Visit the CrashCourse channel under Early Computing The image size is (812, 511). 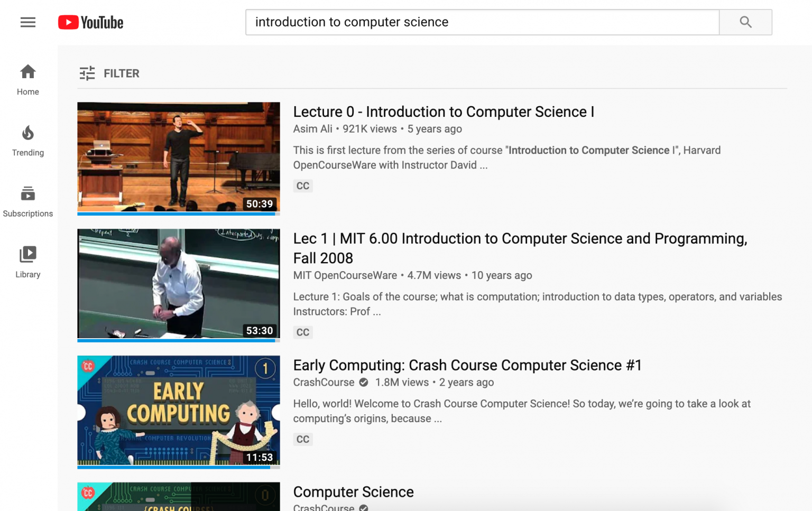[324, 383]
